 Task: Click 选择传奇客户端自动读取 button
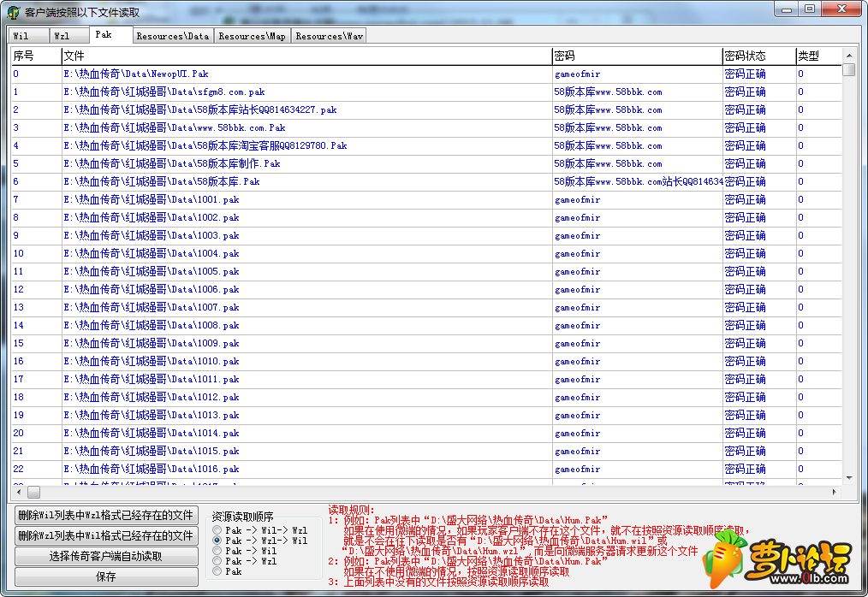coord(106,556)
